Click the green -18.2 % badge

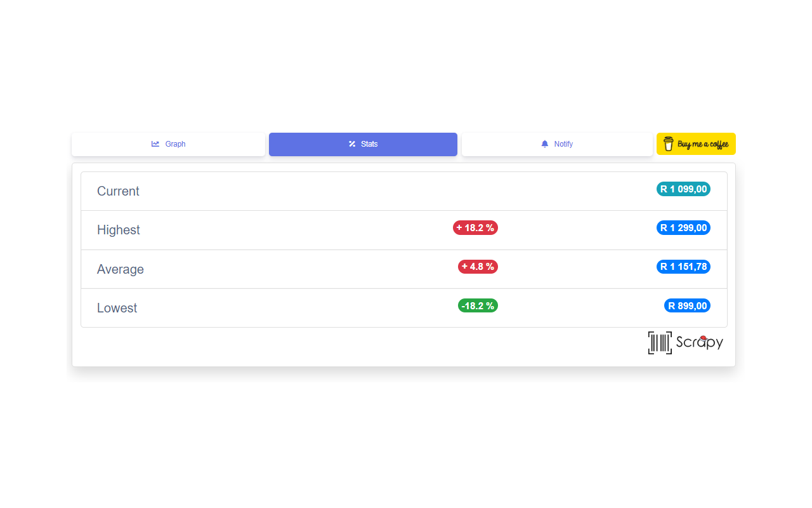point(478,305)
